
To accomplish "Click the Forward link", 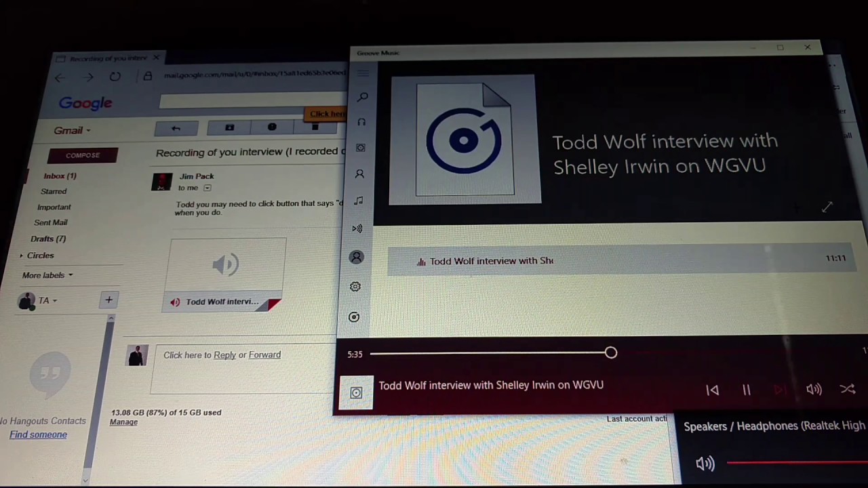I will point(264,355).
